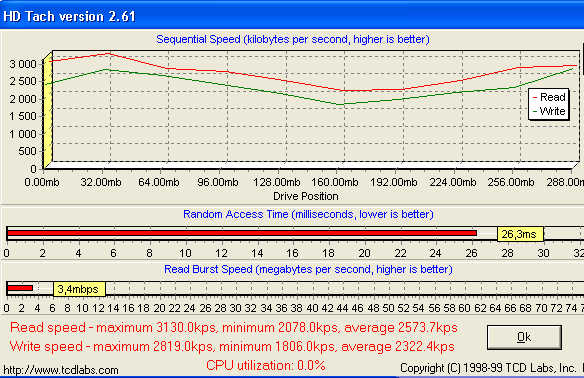Image resolution: width=584 pixels, height=378 pixels.
Task: Click the 128.00mb drive position label
Action: 276,182
